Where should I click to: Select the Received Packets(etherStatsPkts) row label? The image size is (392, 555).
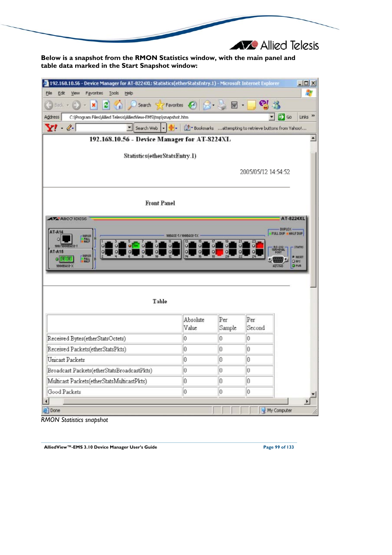click(87, 349)
